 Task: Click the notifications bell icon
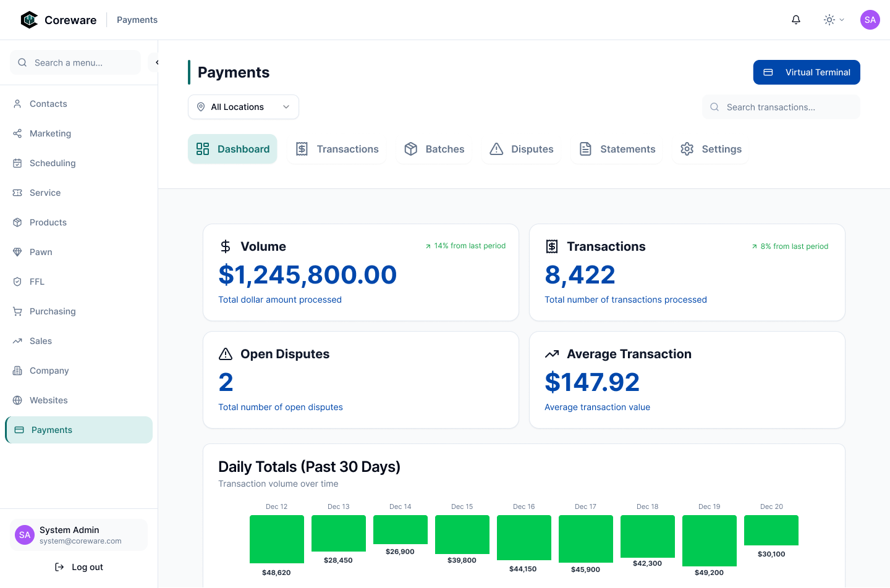click(796, 20)
